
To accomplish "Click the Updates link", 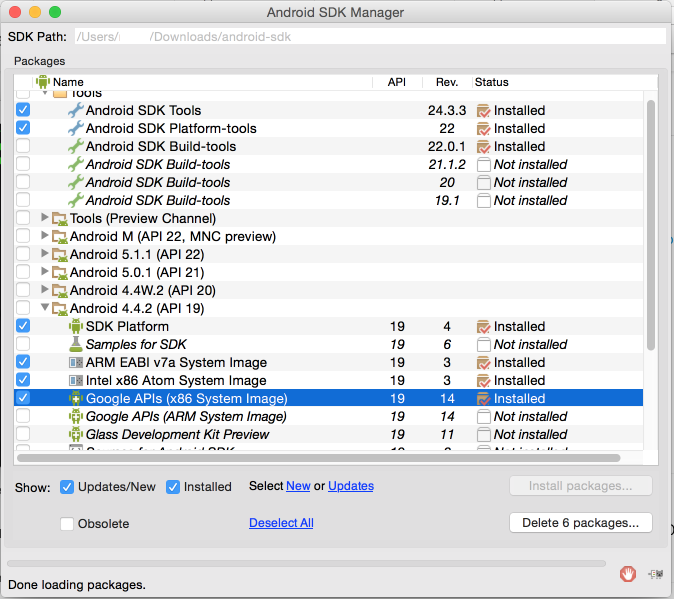I will 351,486.
